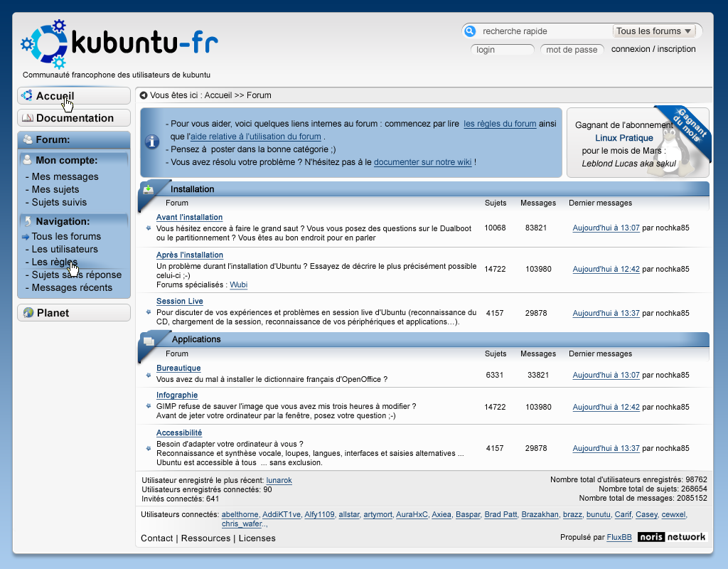Screen dimensions: 728x569
Task: Select 'Messages récents' in the sidebar
Action: pos(72,287)
